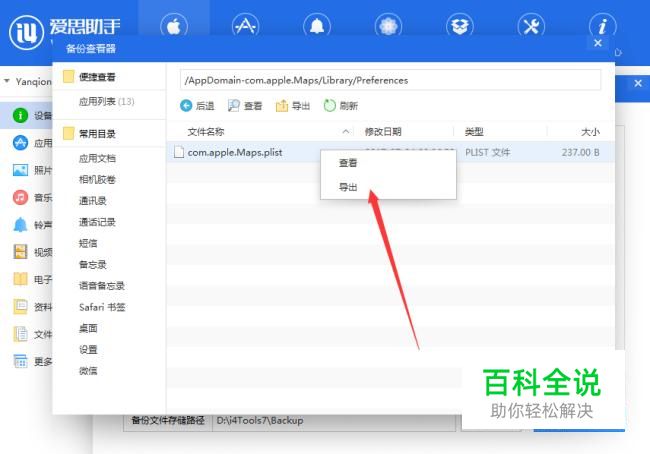650x454 pixels.
Task: Open the info tutorial icon
Action: (x=602, y=27)
